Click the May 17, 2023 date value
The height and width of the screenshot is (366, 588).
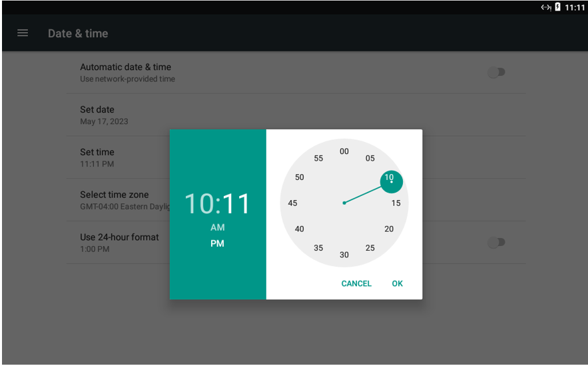coord(104,121)
